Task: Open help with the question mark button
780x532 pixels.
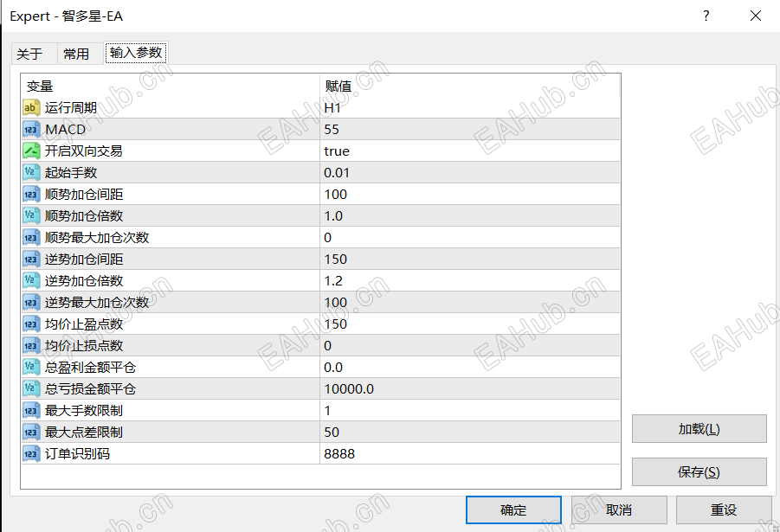Action: 706,16
